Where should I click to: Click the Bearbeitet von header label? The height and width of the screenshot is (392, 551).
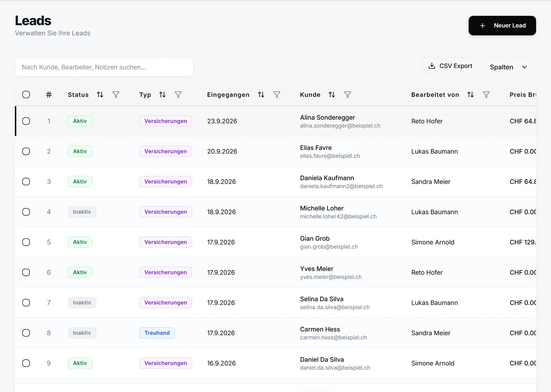click(x=435, y=95)
